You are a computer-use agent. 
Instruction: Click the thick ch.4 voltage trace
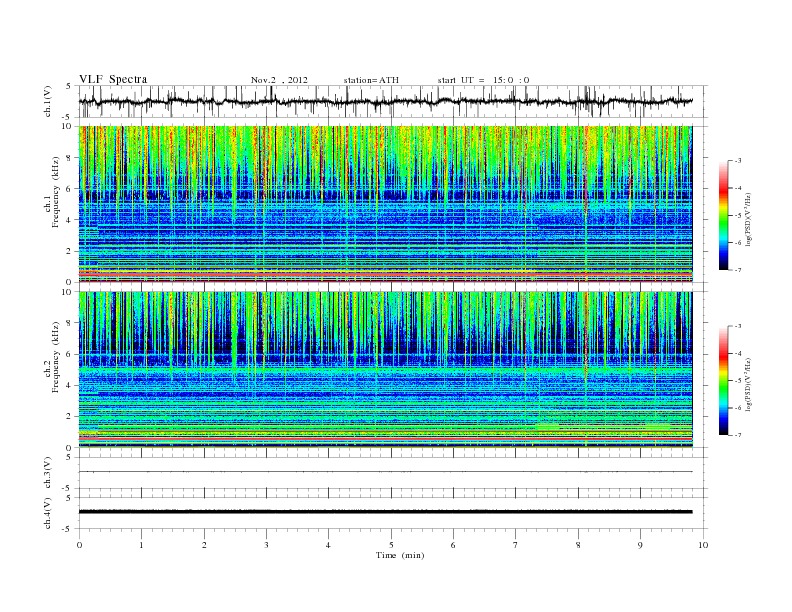(385, 512)
